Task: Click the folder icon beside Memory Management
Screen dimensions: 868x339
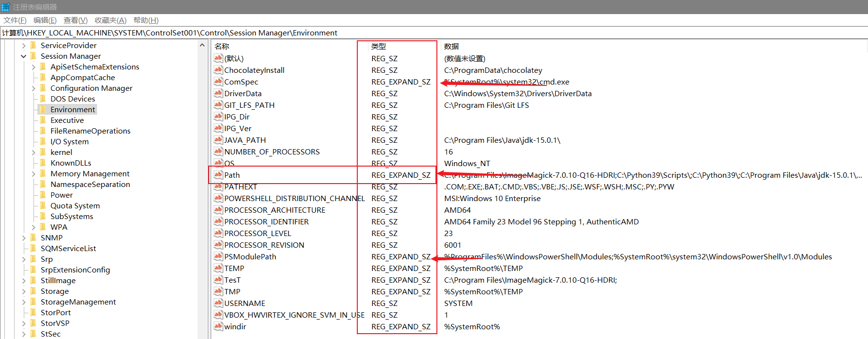Action: point(43,173)
